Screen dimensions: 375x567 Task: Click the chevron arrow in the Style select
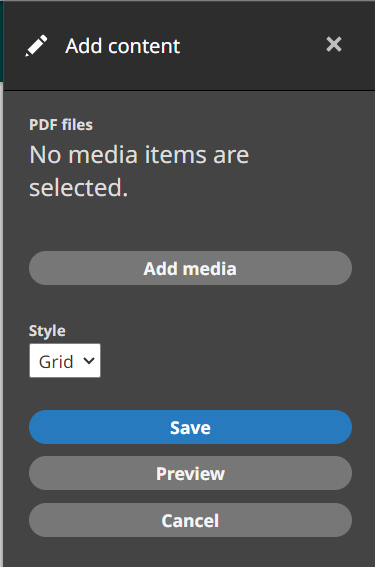(x=89, y=361)
